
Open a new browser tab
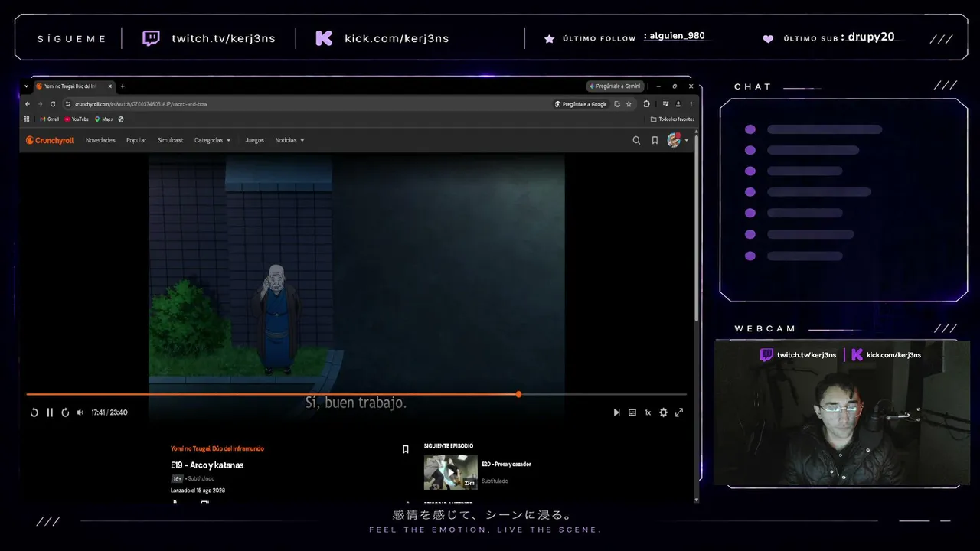click(x=122, y=86)
